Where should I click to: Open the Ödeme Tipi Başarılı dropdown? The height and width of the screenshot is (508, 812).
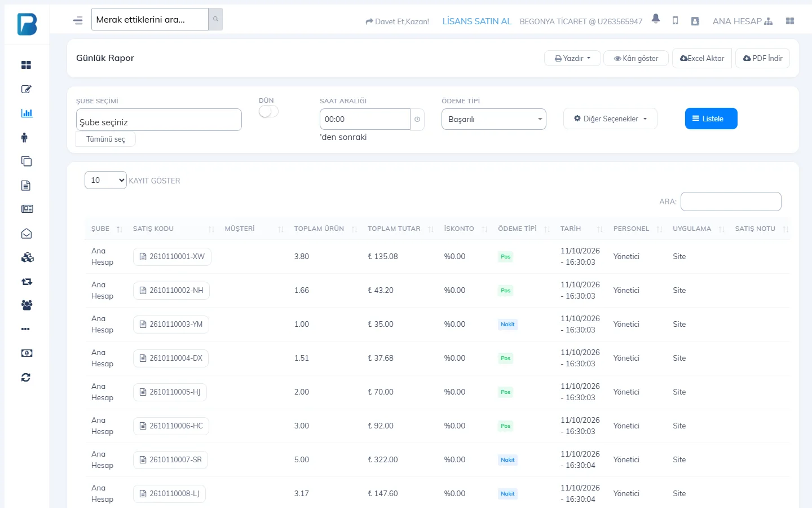click(x=494, y=119)
